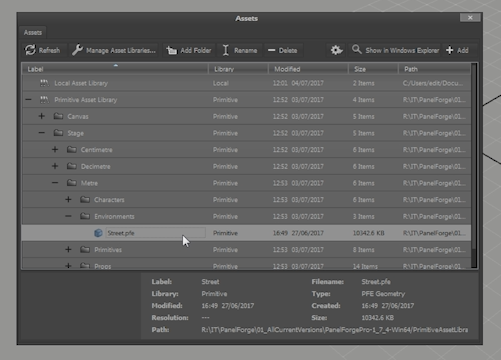Click Add Folder button

pos(189,50)
